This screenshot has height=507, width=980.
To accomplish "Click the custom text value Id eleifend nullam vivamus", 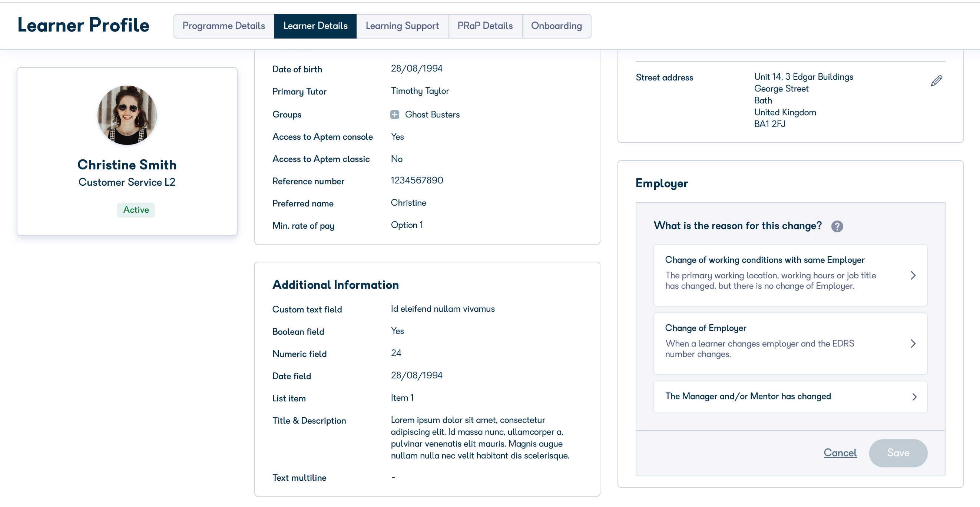I will 443,309.
